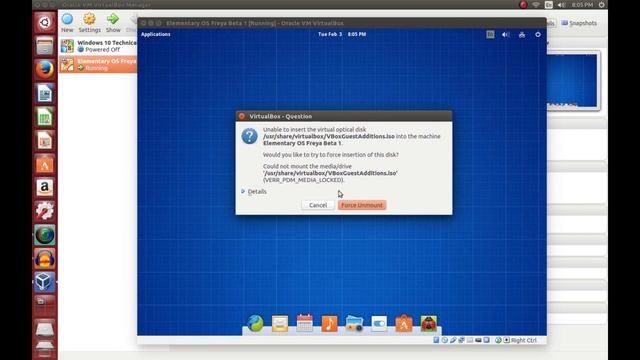Viewport: 640px width, 360px height.
Task: Open Ubuntu Software Center from the launcher
Action: pyautogui.click(x=44, y=164)
